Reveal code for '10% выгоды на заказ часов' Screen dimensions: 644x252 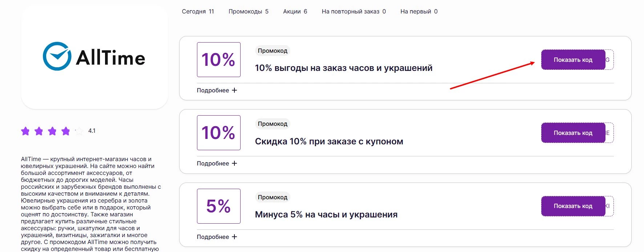pos(572,59)
